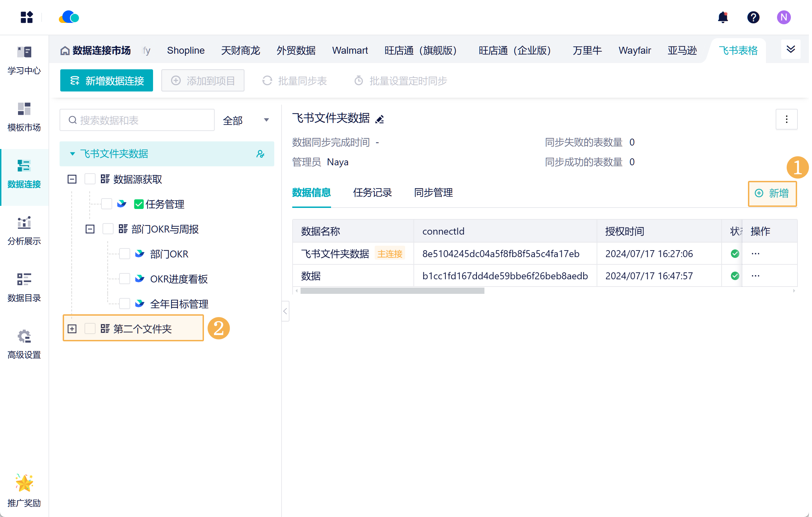Viewport: 812px width, 517px height.
Task: Open the app grid launcher icon
Action: [27, 17]
